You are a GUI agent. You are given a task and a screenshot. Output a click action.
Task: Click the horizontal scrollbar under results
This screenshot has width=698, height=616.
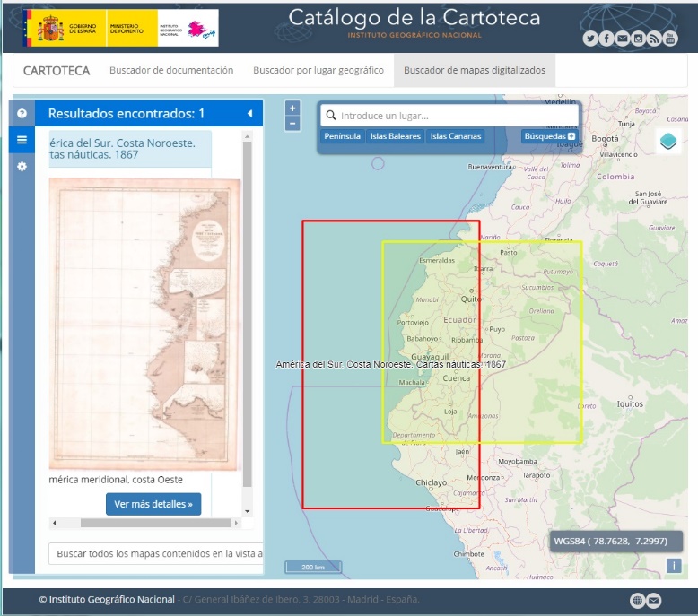pyautogui.click(x=144, y=523)
